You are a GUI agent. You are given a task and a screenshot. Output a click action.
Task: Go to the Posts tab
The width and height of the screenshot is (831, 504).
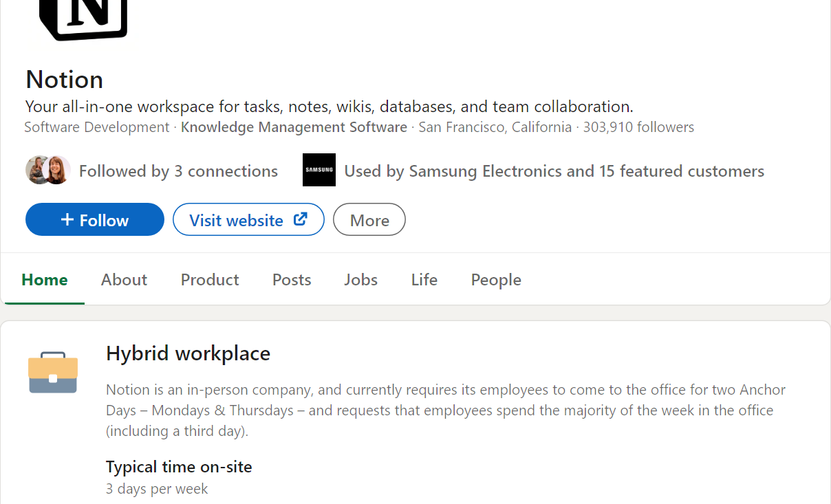(292, 280)
